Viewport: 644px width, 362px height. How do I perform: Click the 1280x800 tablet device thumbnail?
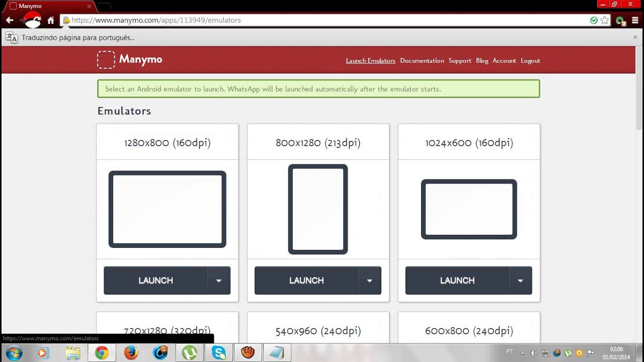(167, 209)
